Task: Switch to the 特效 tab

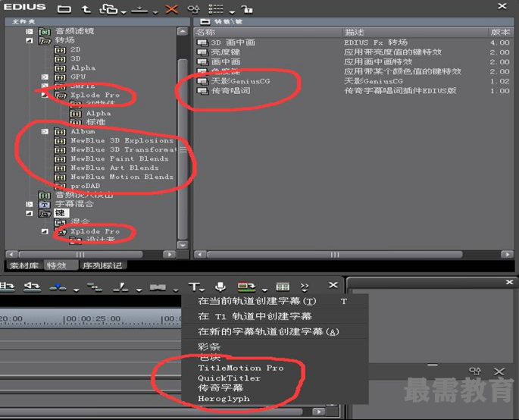Action: coord(61,265)
